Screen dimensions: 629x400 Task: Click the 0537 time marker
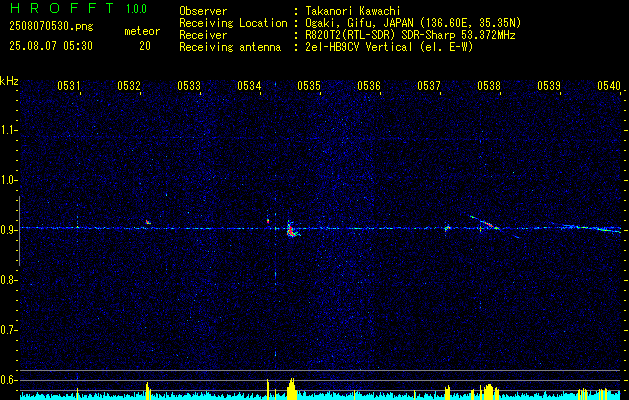click(x=429, y=85)
